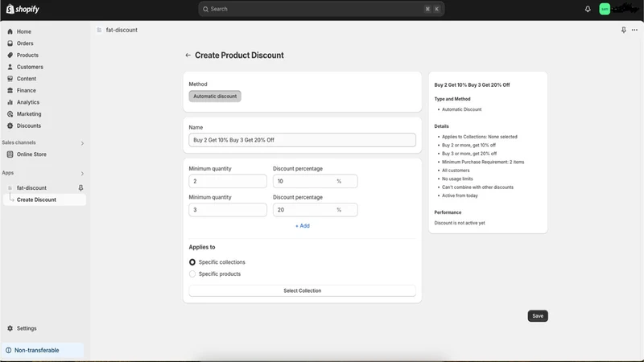Click the Select Collection button
The width and height of the screenshot is (644, 362).
coord(303,290)
